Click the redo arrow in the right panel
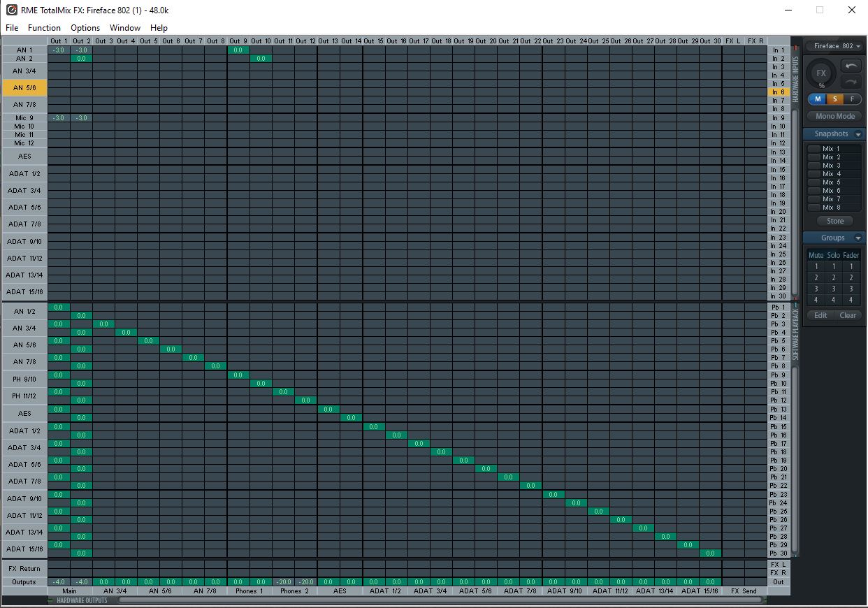This screenshot has height=608, width=868. click(851, 80)
